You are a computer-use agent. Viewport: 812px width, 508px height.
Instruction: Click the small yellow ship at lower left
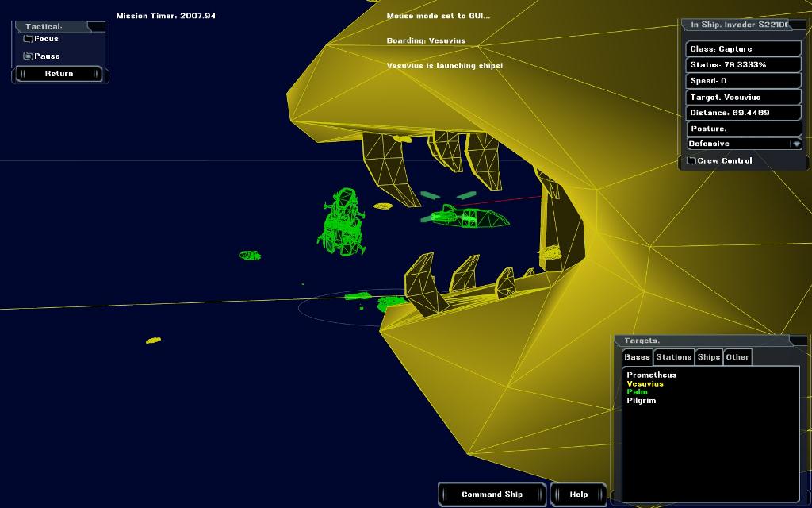(153, 341)
